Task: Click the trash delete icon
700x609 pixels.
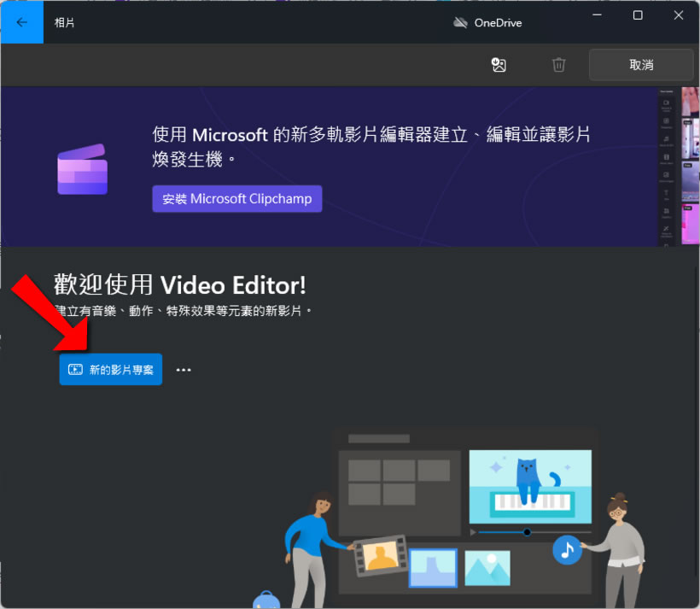Action: [x=558, y=65]
